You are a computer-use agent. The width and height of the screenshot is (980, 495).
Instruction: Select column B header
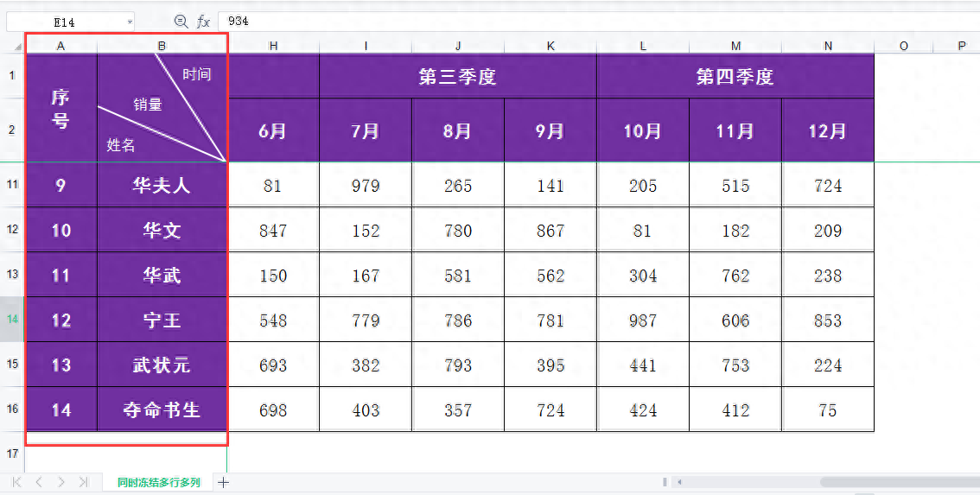tap(162, 47)
